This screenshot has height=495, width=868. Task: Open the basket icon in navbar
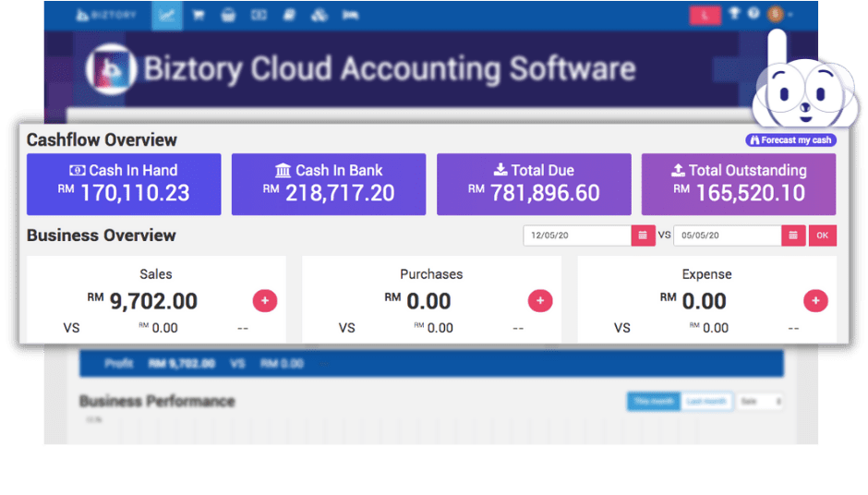click(x=228, y=16)
